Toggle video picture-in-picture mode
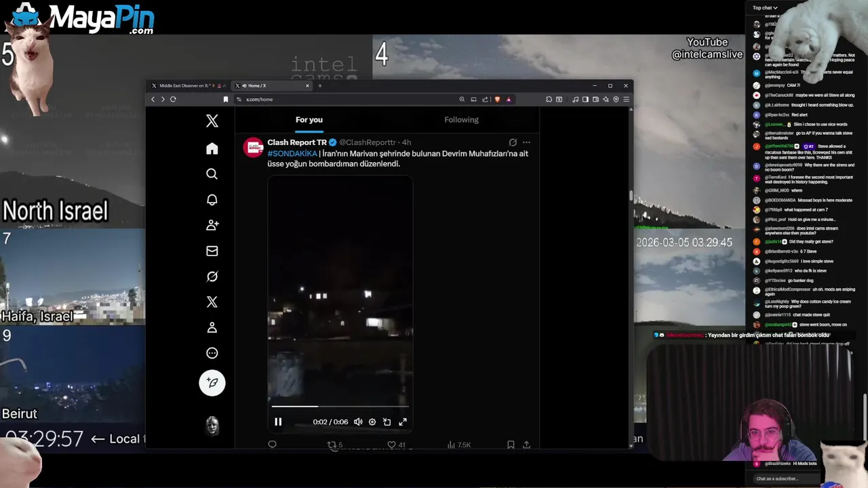This screenshot has height=488, width=868. pos(387,422)
